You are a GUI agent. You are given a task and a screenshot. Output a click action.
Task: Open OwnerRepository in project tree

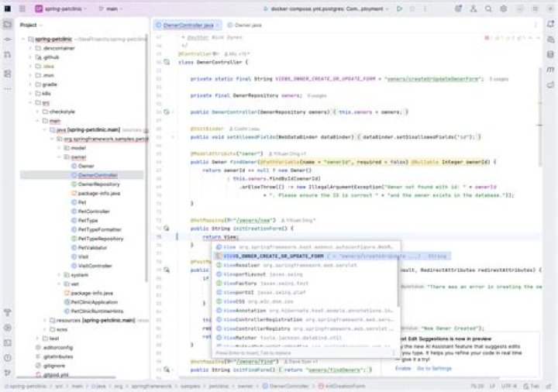coord(95,184)
